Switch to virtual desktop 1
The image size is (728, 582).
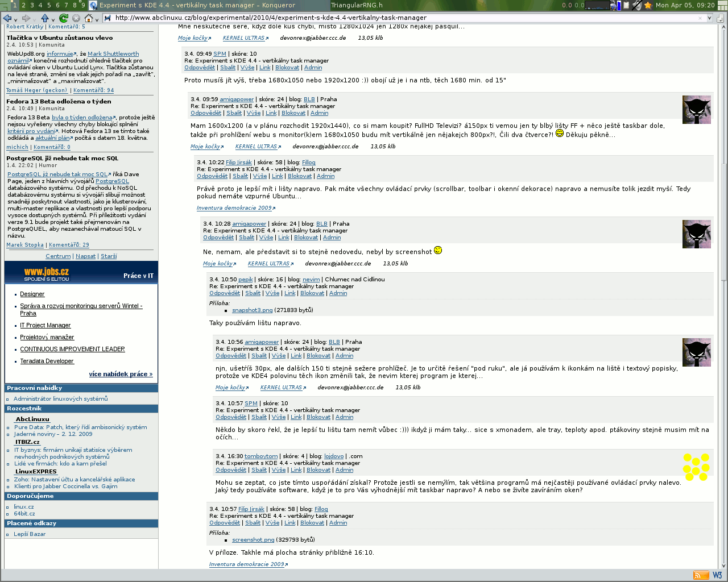pos(15,5)
